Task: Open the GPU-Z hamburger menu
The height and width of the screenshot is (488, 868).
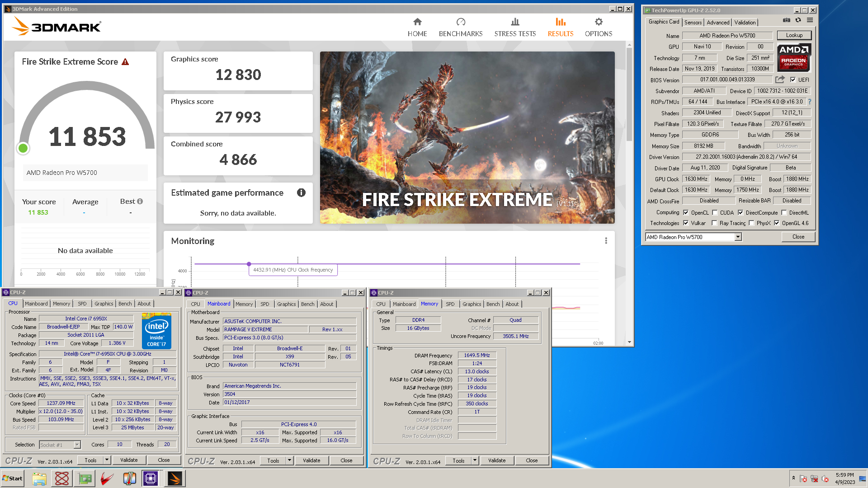Action: pos(810,20)
